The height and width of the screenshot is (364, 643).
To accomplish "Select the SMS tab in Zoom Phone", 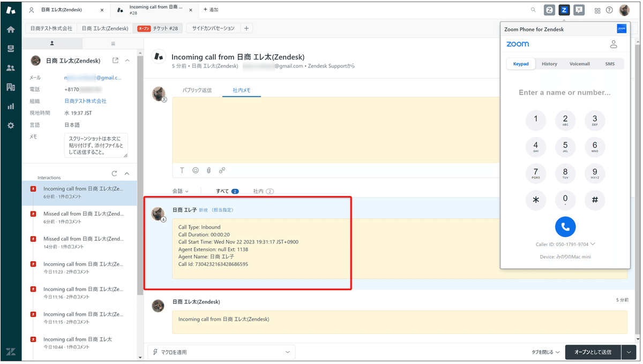I will click(610, 64).
